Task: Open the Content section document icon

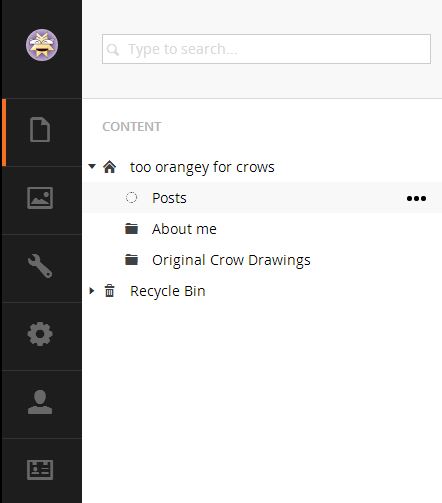Action: [40, 130]
